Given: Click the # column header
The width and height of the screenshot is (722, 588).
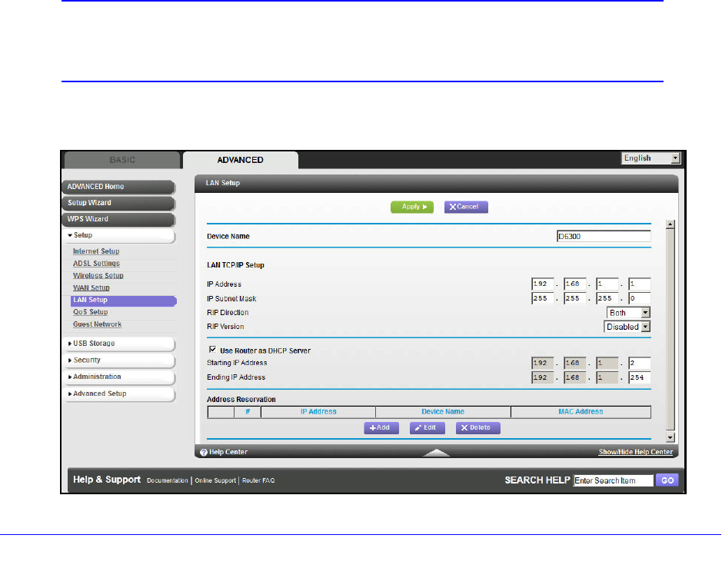Looking at the screenshot, I should [x=248, y=412].
